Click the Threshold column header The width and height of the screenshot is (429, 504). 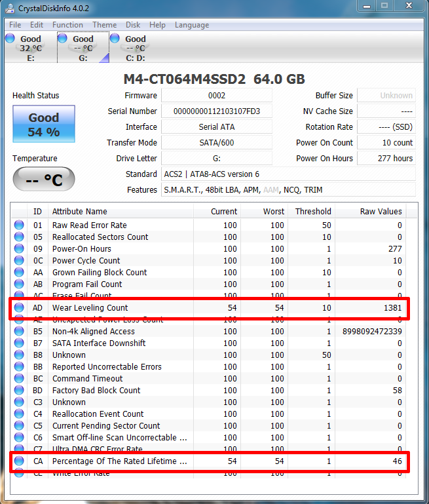(312, 212)
